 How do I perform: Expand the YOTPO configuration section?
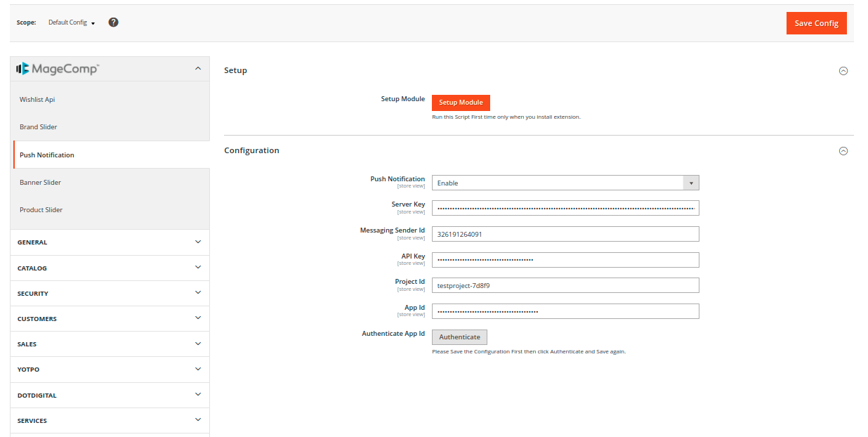click(110, 369)
